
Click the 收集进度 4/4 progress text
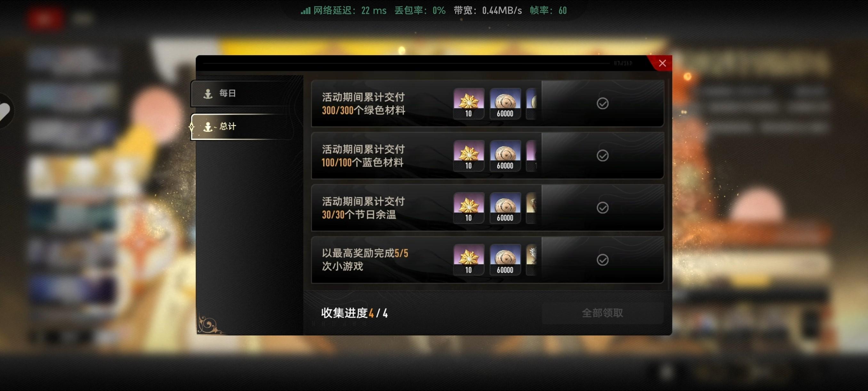pyautogui.click(x=354, y=313)
